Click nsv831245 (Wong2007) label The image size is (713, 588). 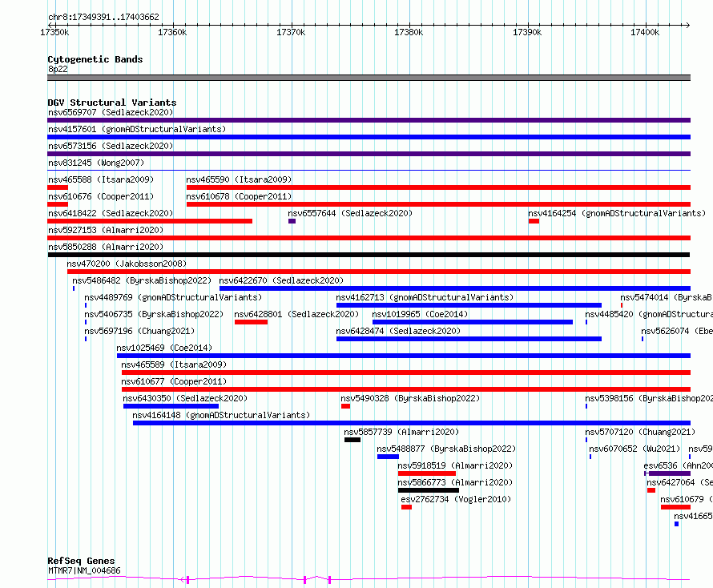pyautogui.click(x=96, y=163)
